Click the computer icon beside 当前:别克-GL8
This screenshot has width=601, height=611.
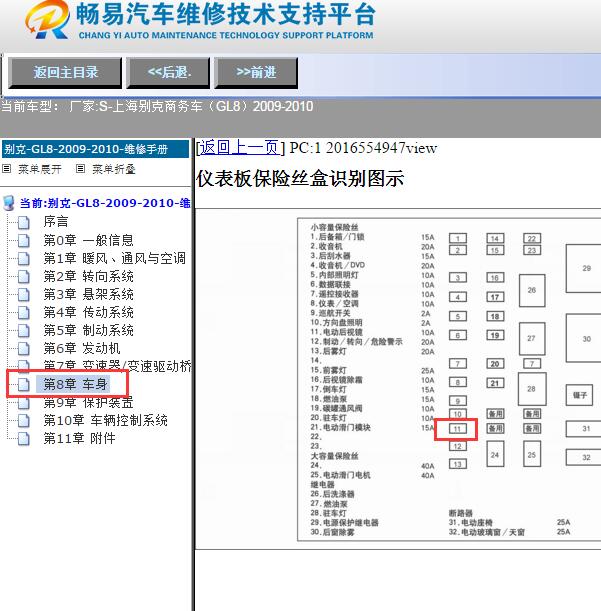coord(9,203)
